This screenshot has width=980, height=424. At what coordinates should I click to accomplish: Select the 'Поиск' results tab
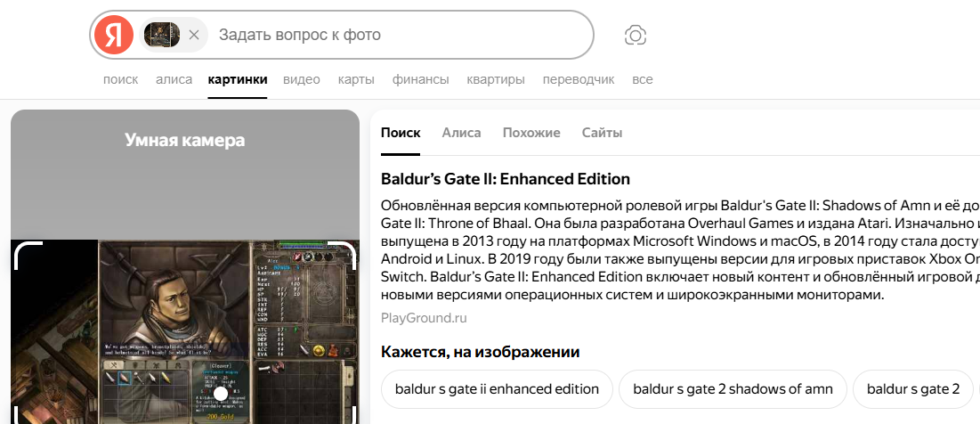click(x=401, y=133)
